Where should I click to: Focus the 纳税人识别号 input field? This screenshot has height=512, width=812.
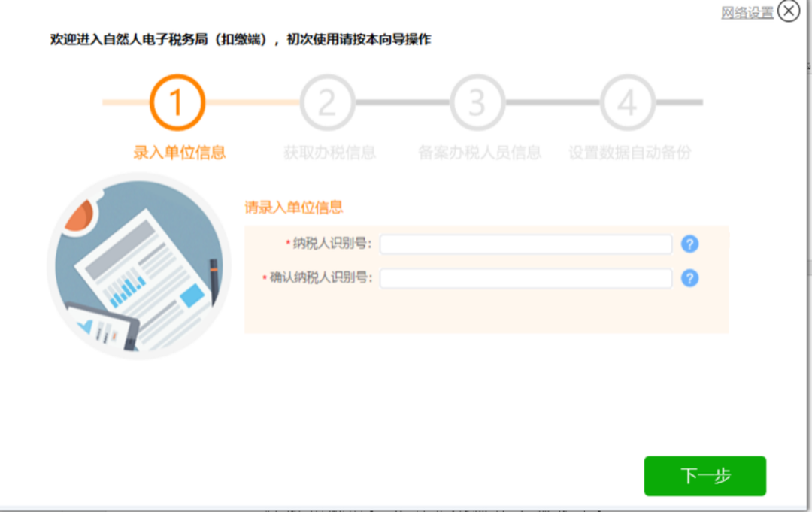click(x=526, y=244)
